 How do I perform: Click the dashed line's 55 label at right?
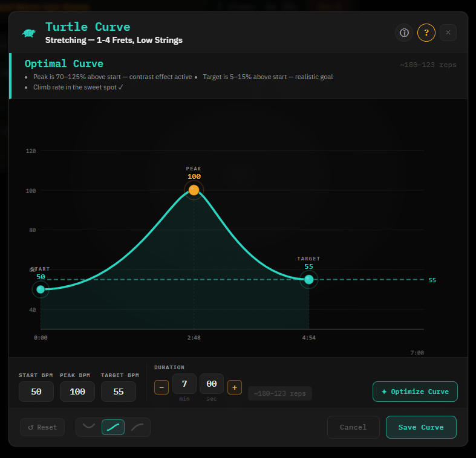(432, 280)
